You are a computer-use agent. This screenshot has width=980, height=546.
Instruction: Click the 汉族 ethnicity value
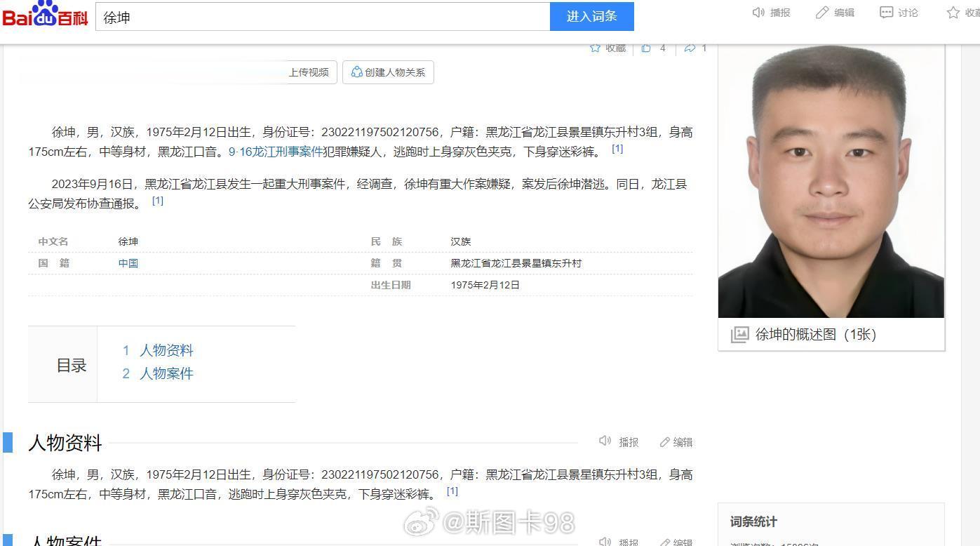coord(461,241)
